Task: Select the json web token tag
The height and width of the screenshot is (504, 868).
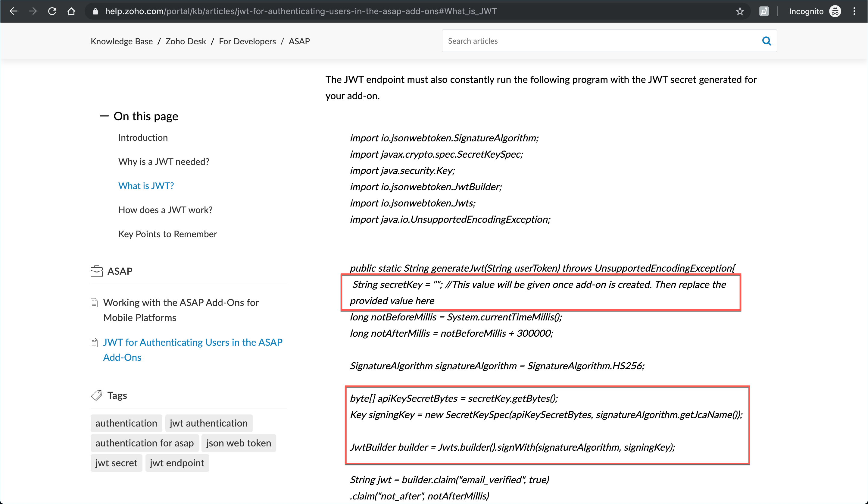Action: [x=238, y=443]
